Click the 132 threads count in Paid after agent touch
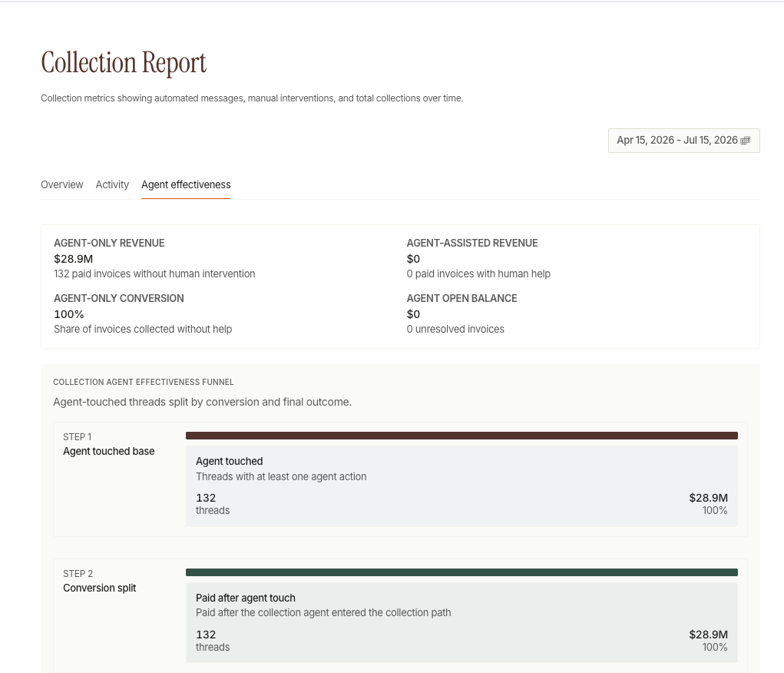The width and height of the screenshot is (784, 673). click(206, 635)
